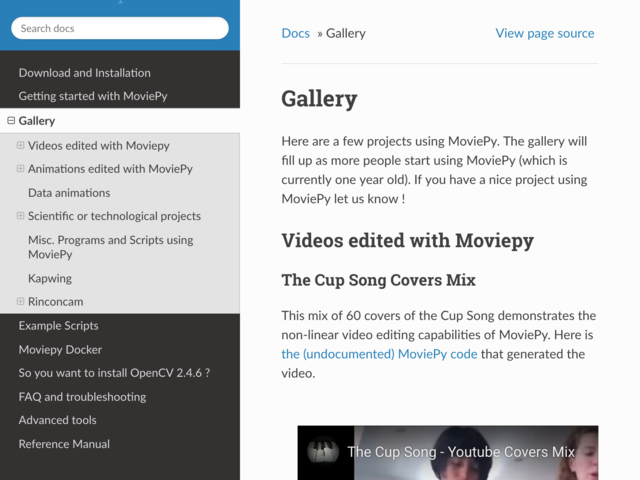
Task: Open the Kapwing sidebar link
Action: click(50, 278)
